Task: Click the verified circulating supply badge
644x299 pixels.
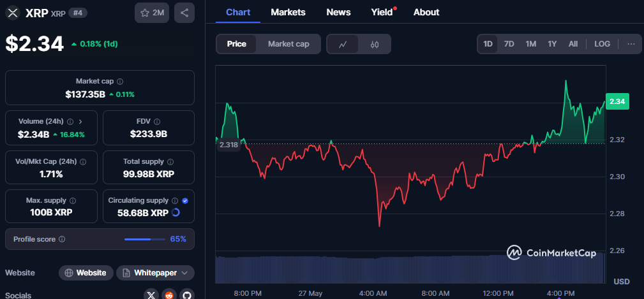Action: coord(185,201)
